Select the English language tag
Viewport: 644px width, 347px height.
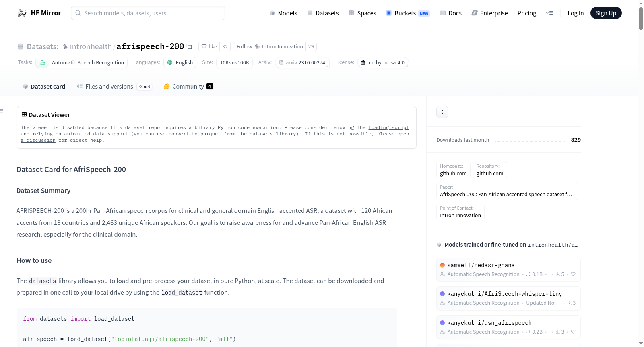pos(180,62)
